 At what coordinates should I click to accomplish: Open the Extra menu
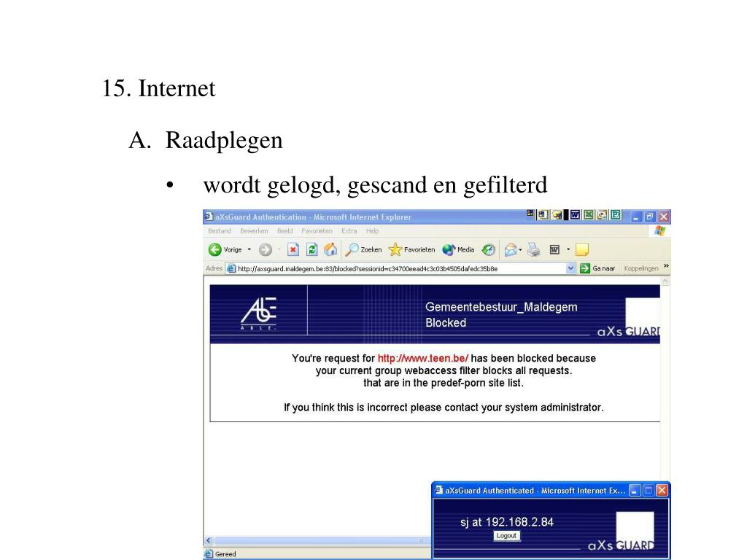(349, 231)
